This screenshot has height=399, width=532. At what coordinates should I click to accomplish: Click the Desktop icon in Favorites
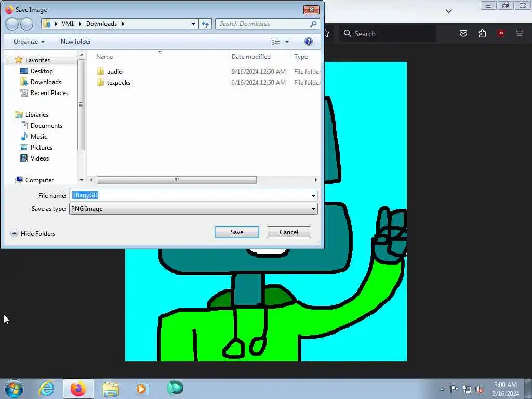tap(24, 71)
